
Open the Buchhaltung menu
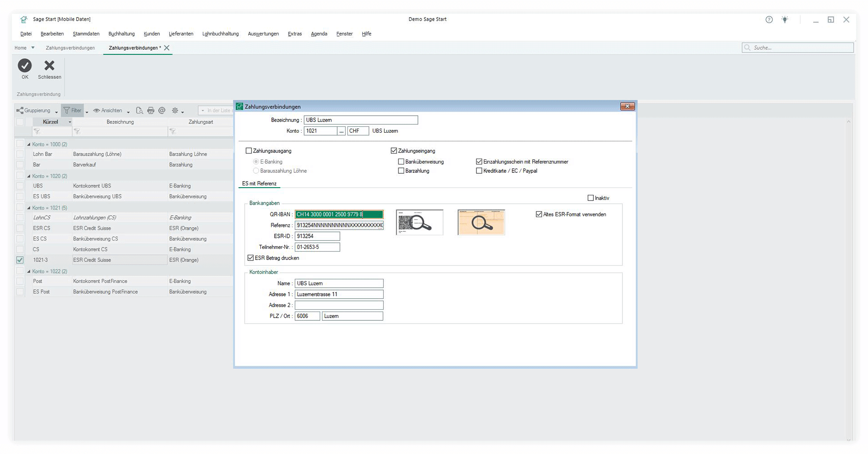click(x=122, y=34)
